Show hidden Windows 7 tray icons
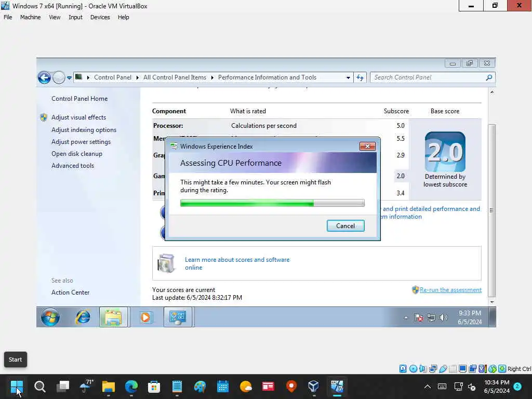The height and width of the screenshot is (399, 532). [406, 318]
